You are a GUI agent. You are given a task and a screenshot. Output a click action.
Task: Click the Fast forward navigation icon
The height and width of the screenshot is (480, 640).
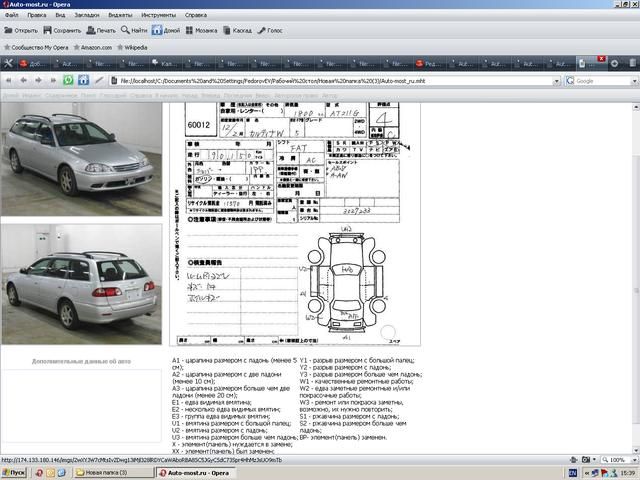(x=53, y=80)
